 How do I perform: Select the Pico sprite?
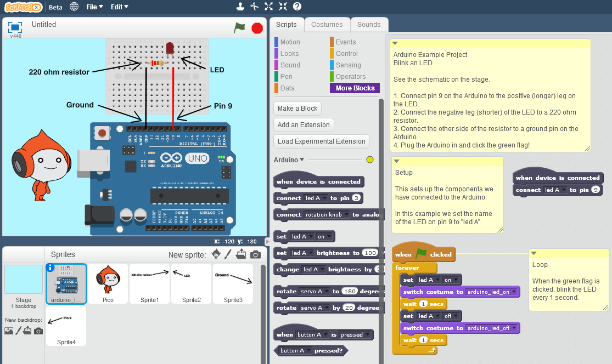pyautogui.click(x=108, y=284)
